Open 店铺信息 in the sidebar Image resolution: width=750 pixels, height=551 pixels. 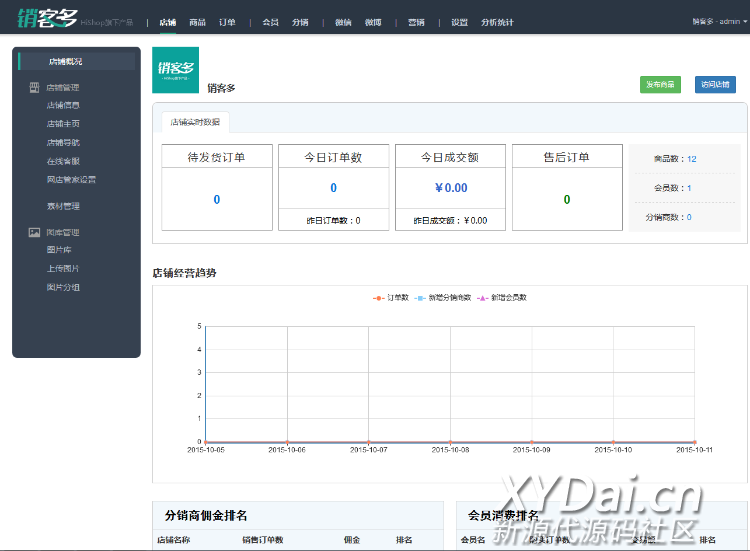point(63,105)
